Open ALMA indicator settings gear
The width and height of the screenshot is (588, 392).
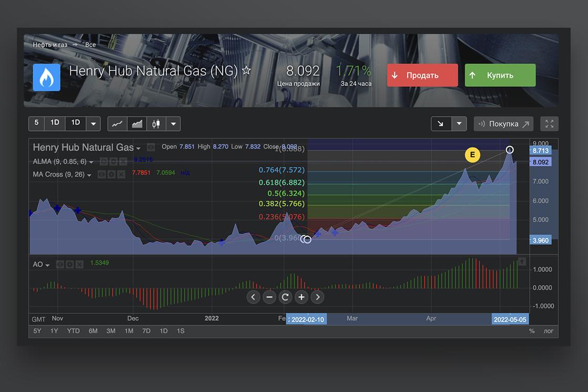(x=113, y=162)
